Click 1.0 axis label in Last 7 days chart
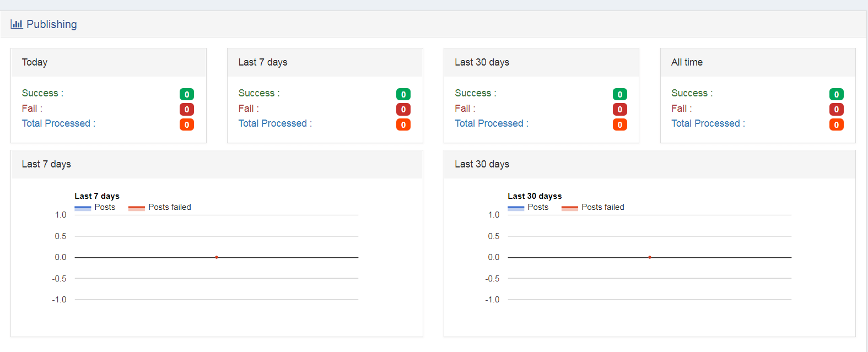This screenshot has width=868, height=352. [61, 215]
